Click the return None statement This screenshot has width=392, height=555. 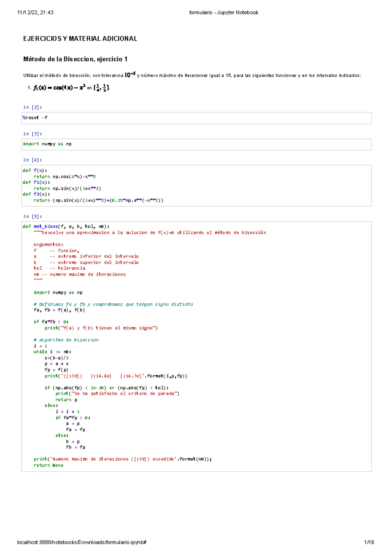[x=48, y=465]
